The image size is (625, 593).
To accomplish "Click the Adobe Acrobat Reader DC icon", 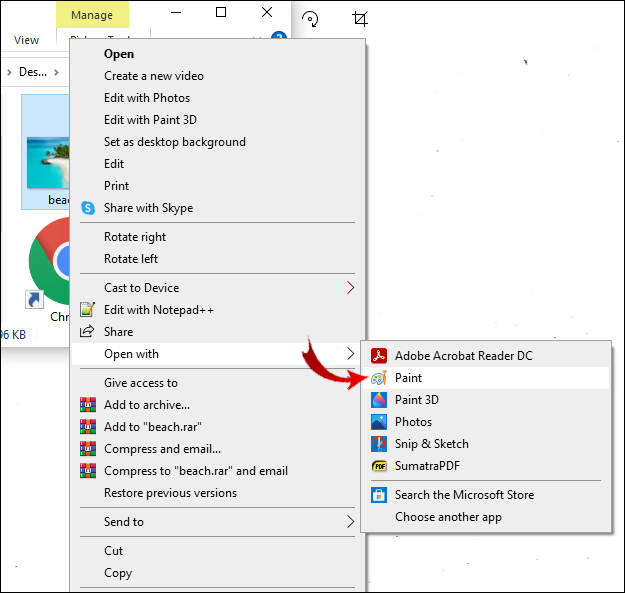I will tap(379, 355).
